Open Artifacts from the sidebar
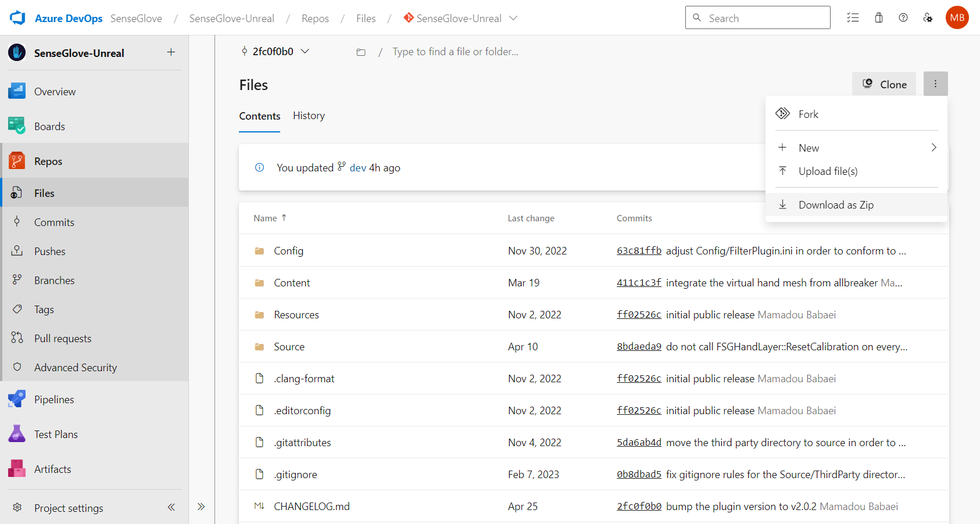Viewport: 980px width, 524px height. click(52, 469)
